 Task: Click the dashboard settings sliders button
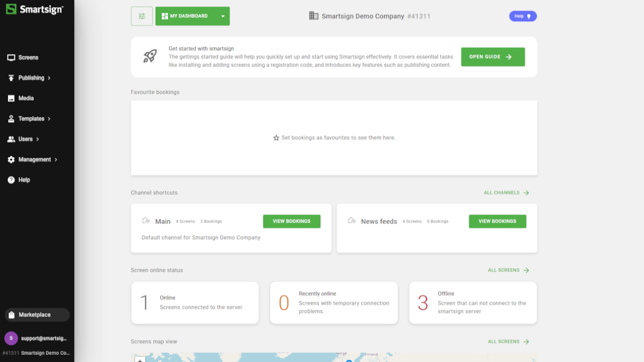coord(142,16)
